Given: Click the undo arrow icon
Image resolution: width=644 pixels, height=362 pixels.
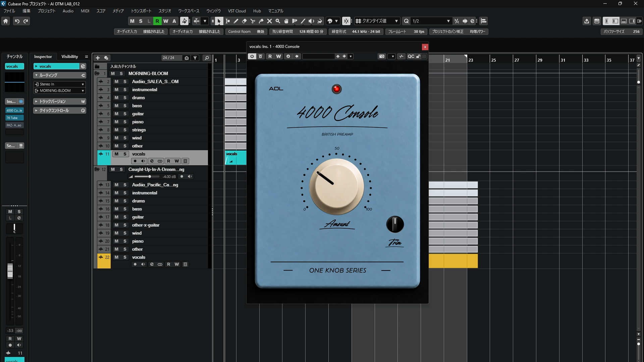Looking at the screenshot, I should pos(17,21).
